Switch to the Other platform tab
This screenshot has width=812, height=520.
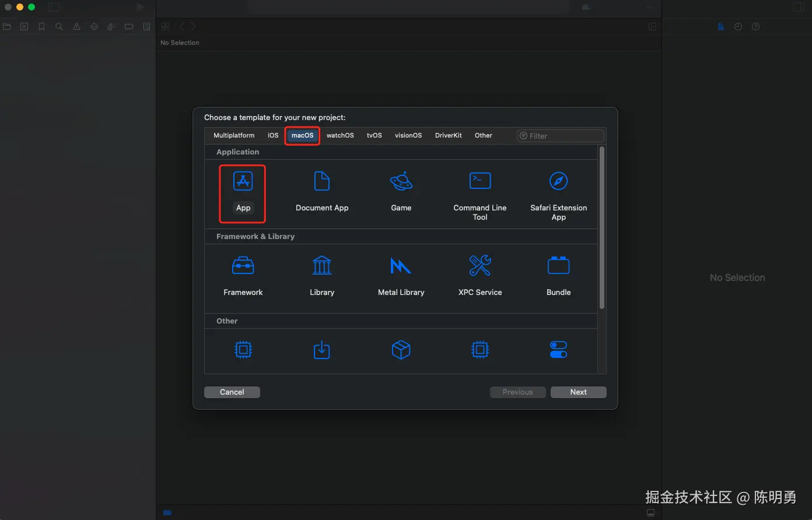pyautogui.click(x=483, y=135)
